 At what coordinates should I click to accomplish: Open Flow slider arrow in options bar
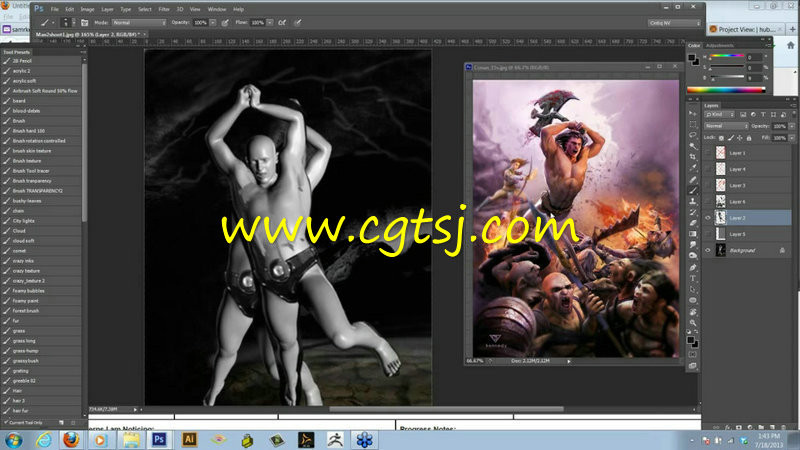coord(270,22)
